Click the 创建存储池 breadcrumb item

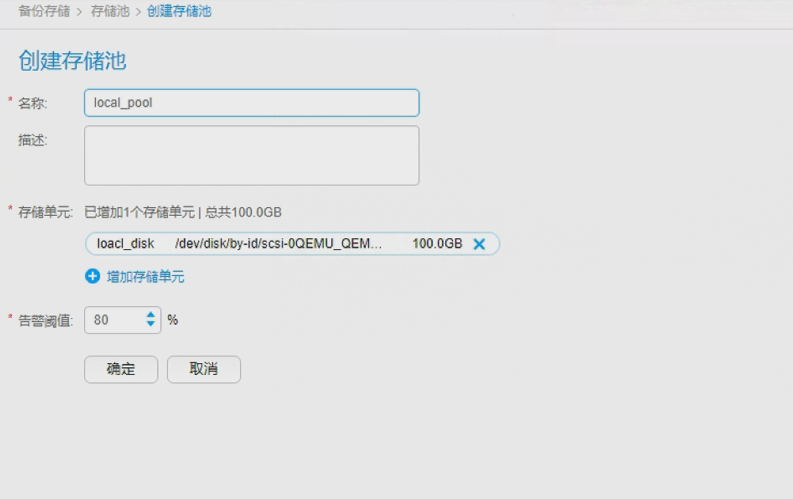178,11
